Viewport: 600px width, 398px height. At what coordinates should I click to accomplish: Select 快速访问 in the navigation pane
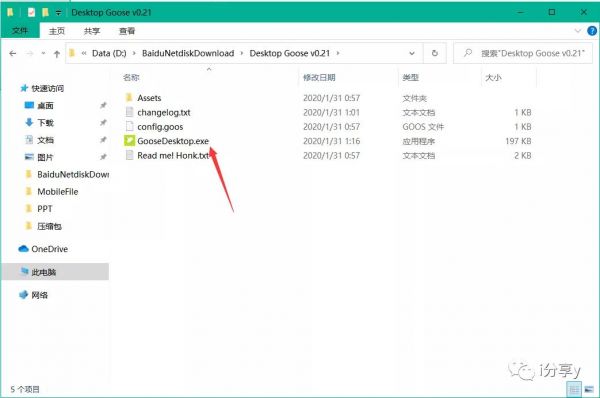tap(47, 88)
